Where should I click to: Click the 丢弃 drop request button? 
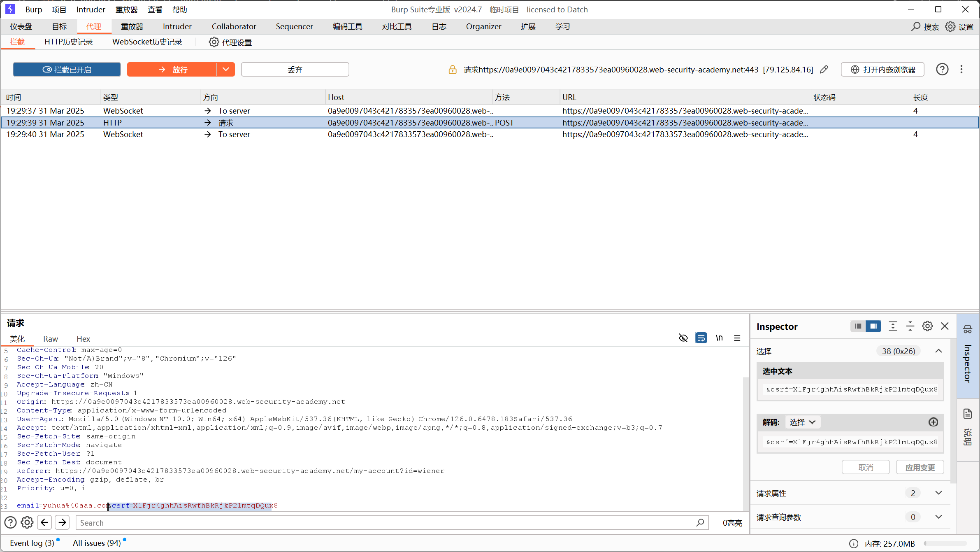tap(295, 70)
